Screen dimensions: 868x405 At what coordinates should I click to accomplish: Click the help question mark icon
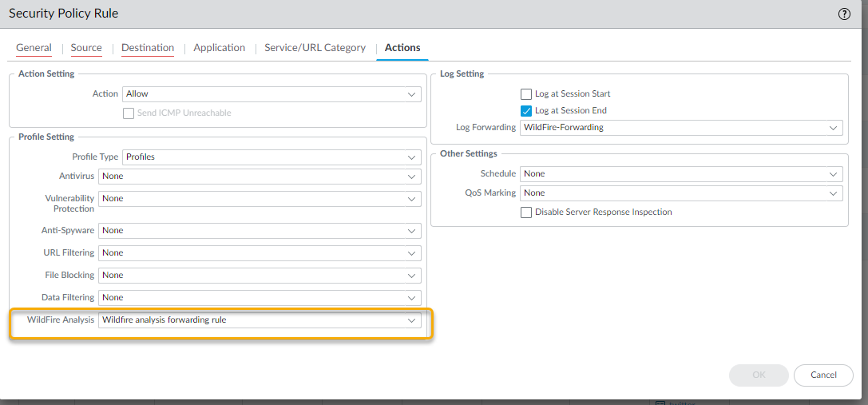pos(844,14)
